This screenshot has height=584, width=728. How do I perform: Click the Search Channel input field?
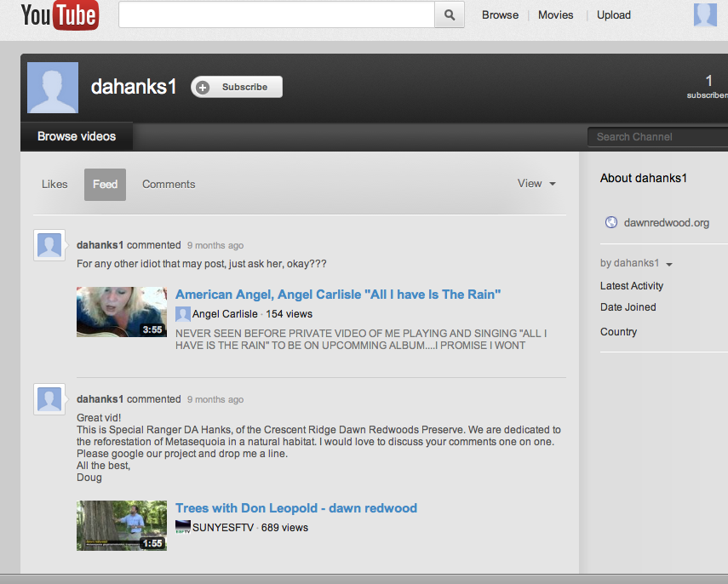tap(657, 137)
